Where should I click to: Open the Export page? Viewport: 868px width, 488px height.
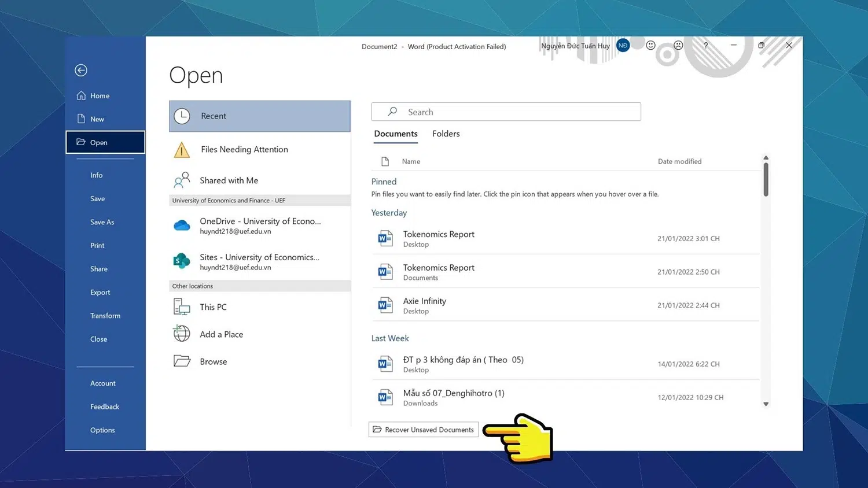coord(105,292)
